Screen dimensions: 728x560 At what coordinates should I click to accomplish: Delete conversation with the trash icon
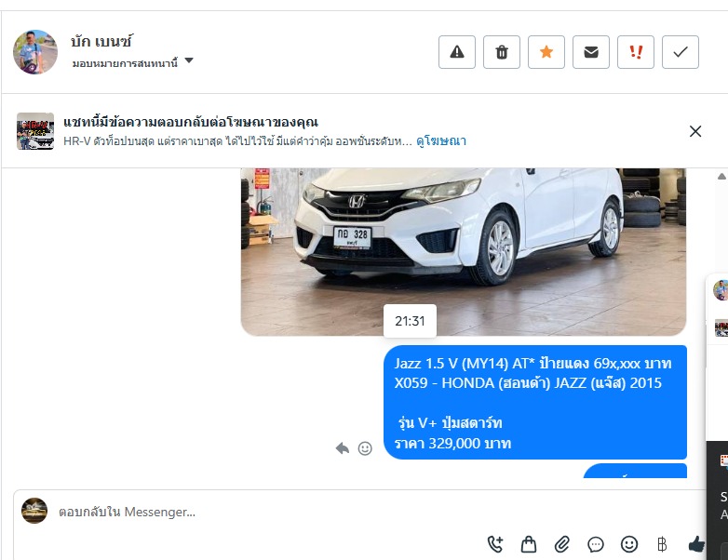(502, 52)
